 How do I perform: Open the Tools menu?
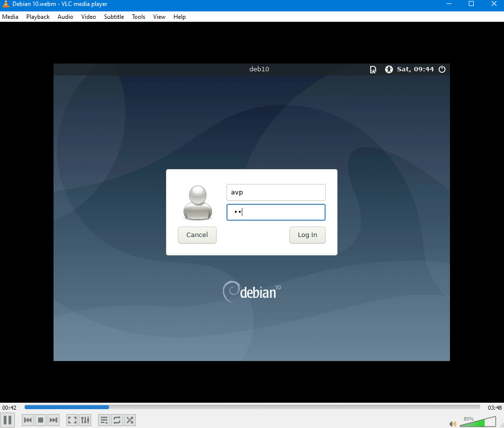pyautogui.click(x=139, y=17)
